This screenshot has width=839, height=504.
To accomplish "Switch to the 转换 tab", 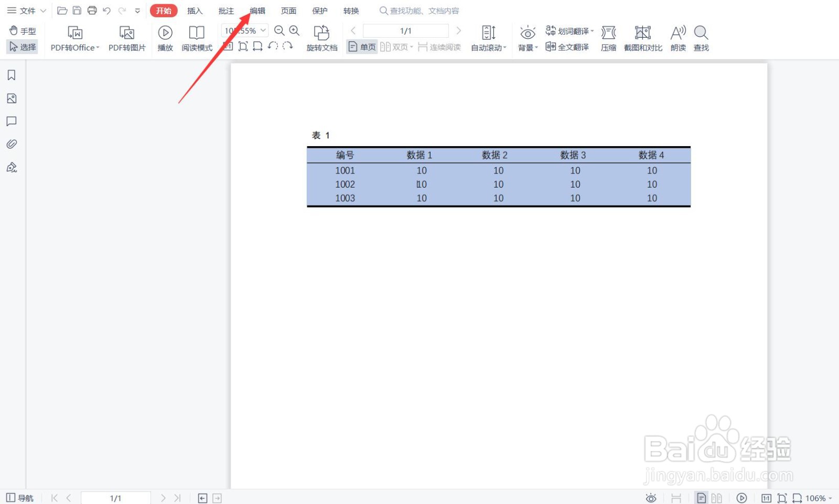I will [x=351, y=10].
